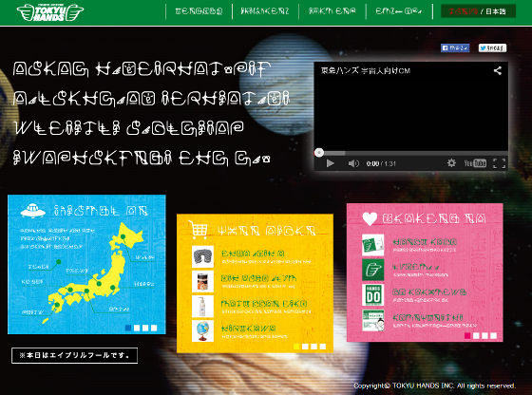Click the UFO icon on the blue card
This screenshot has width=532, height=395.
[x=33, y=211]
